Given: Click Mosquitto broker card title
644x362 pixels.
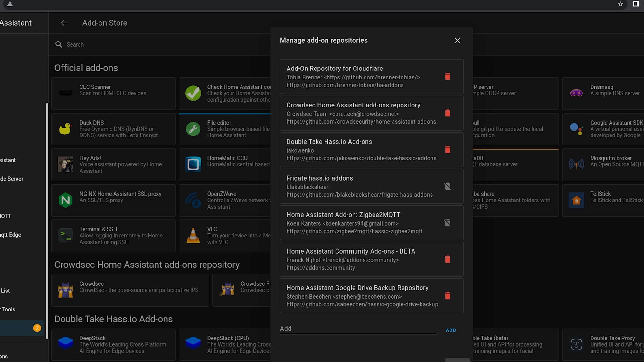Looking at the screenshot, I should 611,158.
